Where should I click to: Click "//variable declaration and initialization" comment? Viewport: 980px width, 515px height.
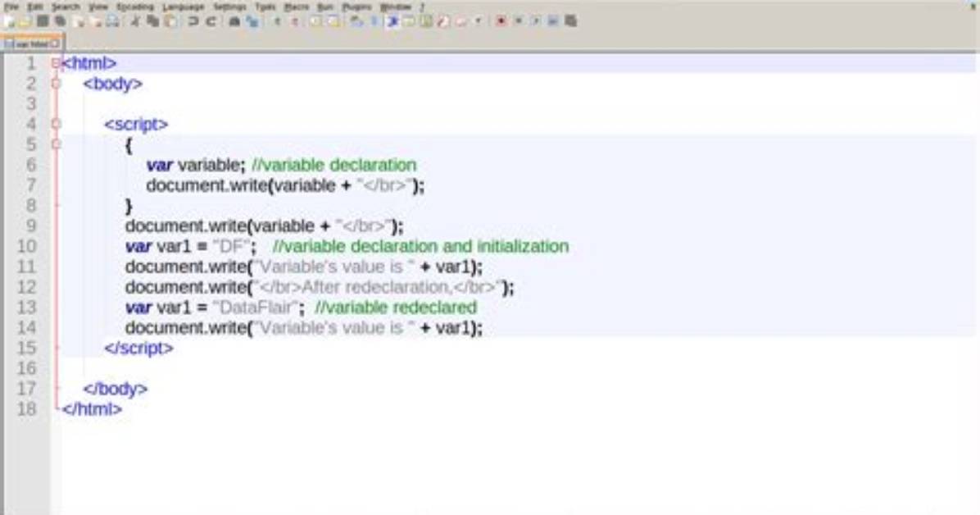point(420,246)
